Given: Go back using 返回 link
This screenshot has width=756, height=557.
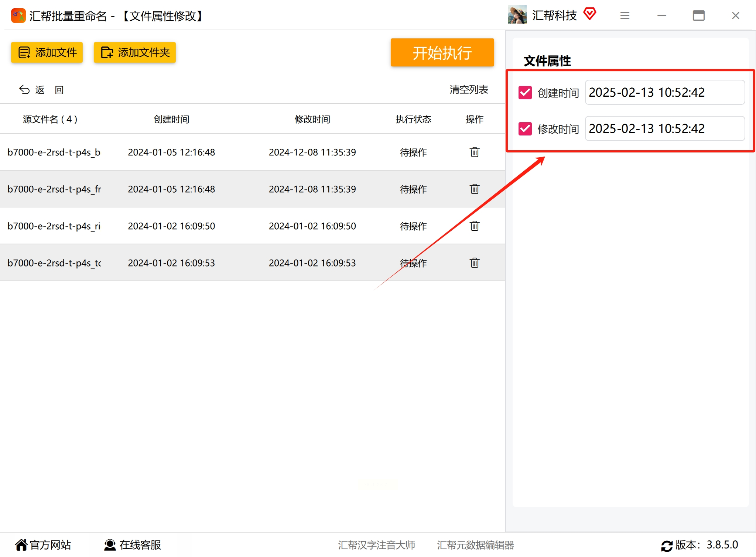Looking at the screenshot, I should [x=41, y=90].
